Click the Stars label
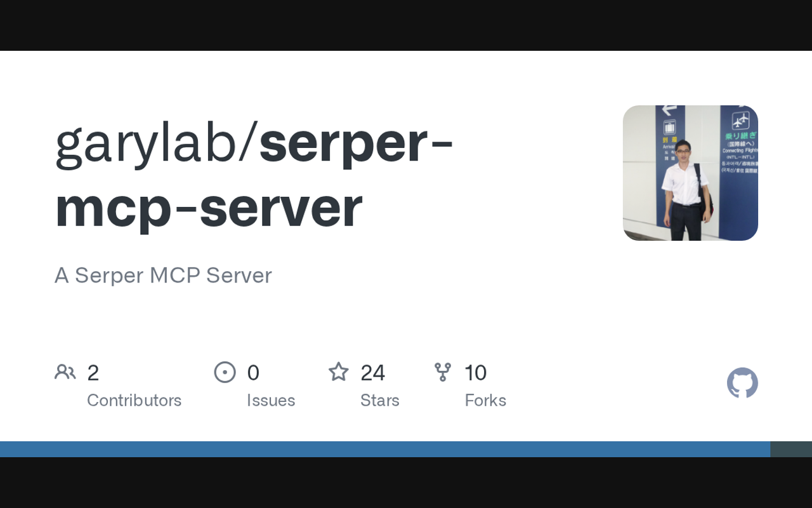812x508 pixels. pos(380,400)
